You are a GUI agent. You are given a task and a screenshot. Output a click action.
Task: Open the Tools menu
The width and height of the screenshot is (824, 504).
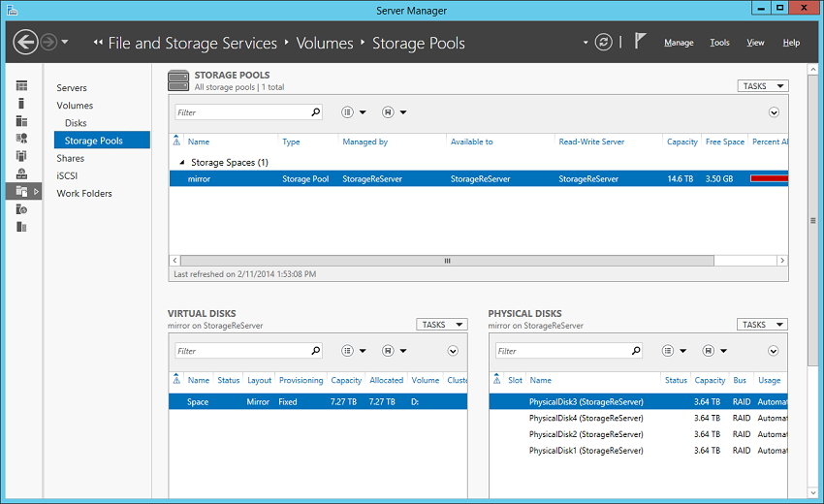[x=719, y=43]
